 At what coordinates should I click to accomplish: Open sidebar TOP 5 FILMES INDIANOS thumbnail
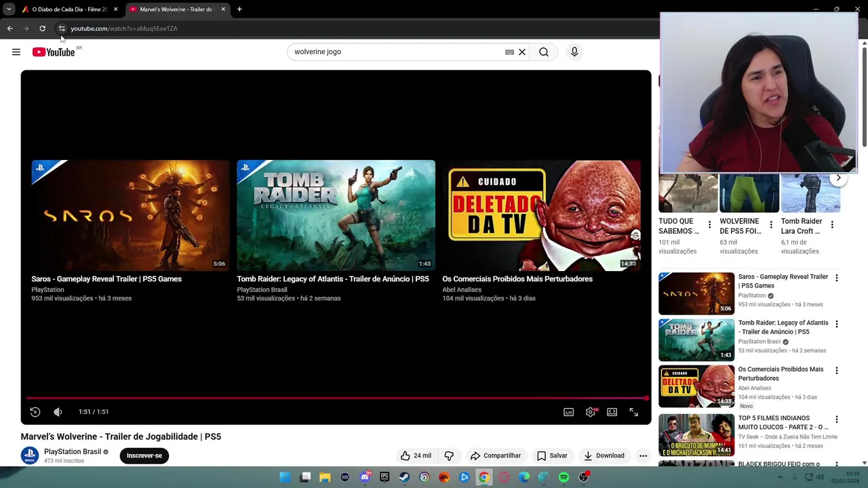[x=696, y=434]
